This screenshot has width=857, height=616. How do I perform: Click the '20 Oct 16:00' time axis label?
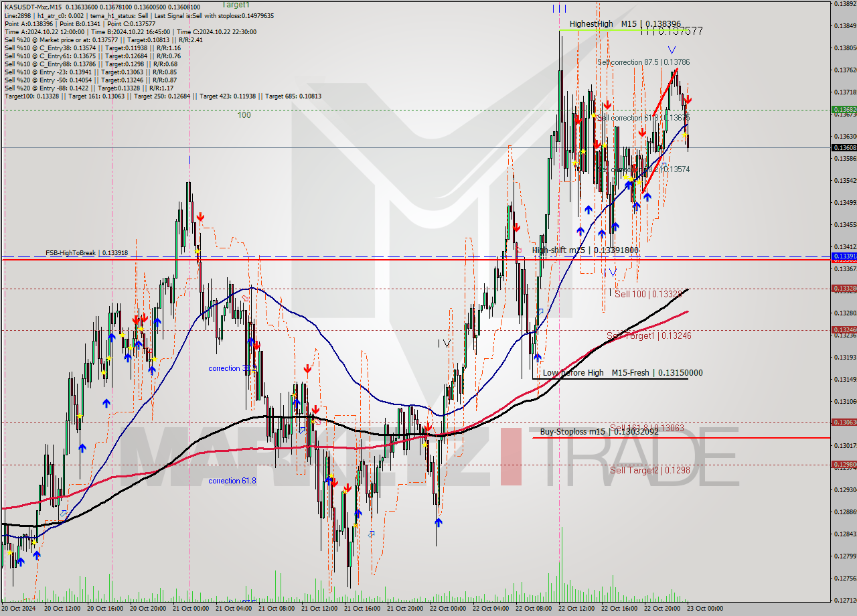[104, 609]
